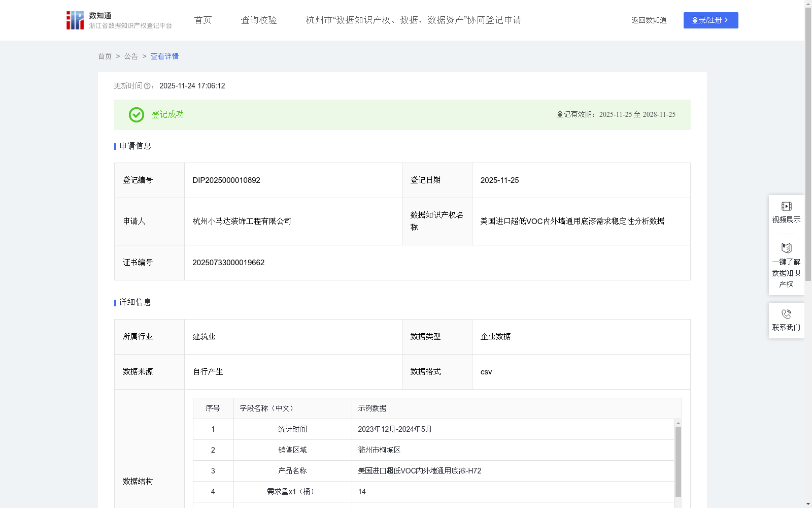Click update time 2025-11-24 17:06:12
Viewport: 812px width, 508px height.
click(192, 86)
